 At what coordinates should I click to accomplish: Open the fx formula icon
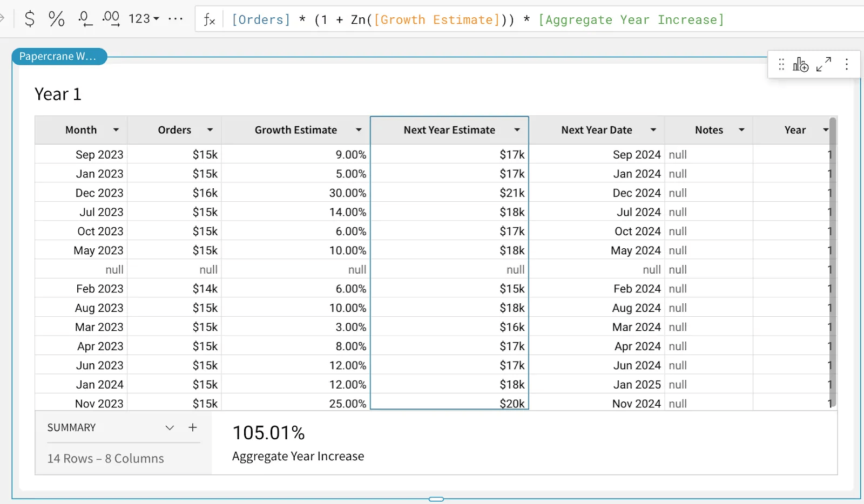[210, 19]
